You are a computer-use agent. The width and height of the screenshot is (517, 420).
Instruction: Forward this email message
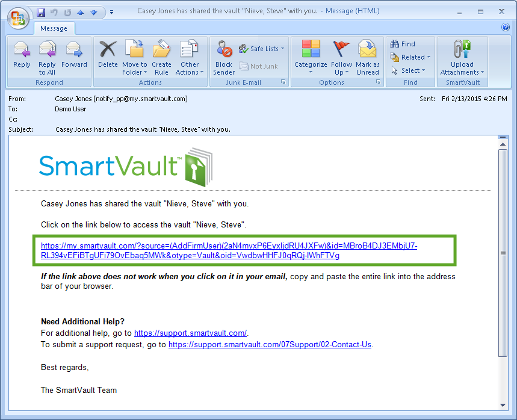coord(74,55)
